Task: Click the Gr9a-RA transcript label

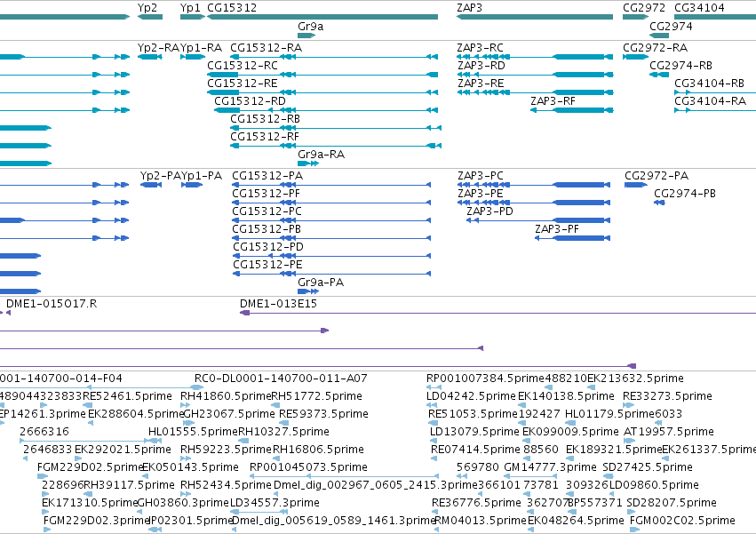Action: click(x=321, y=155)
